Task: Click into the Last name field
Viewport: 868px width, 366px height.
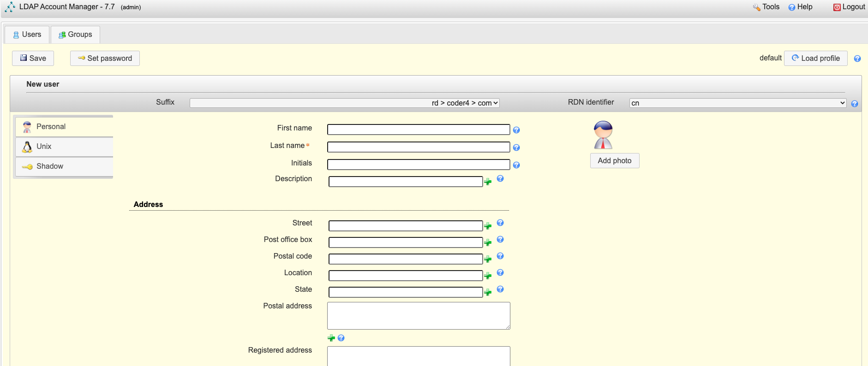Action: click(x=418, y=147)
